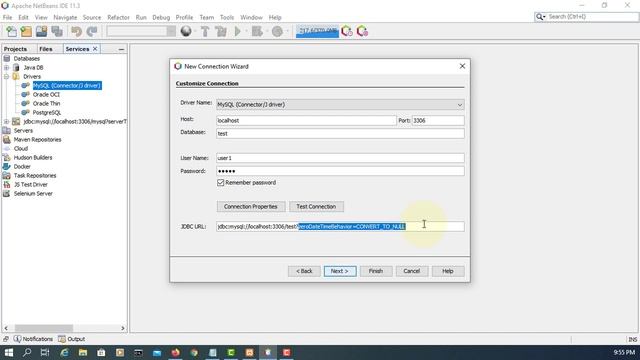Click the User Name field
This screenshot has width=640, height=360.
[x=340, y=158]
